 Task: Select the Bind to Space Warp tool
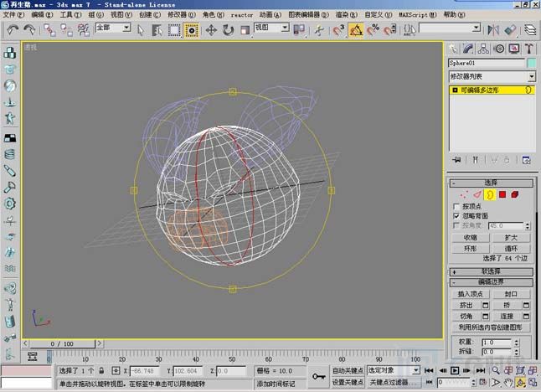click(84, 30)
